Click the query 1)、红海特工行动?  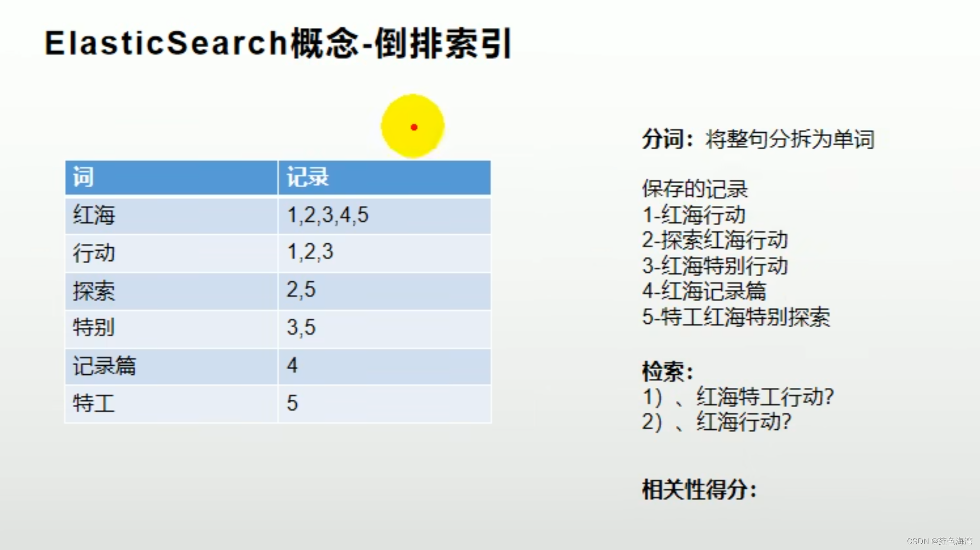738,397
